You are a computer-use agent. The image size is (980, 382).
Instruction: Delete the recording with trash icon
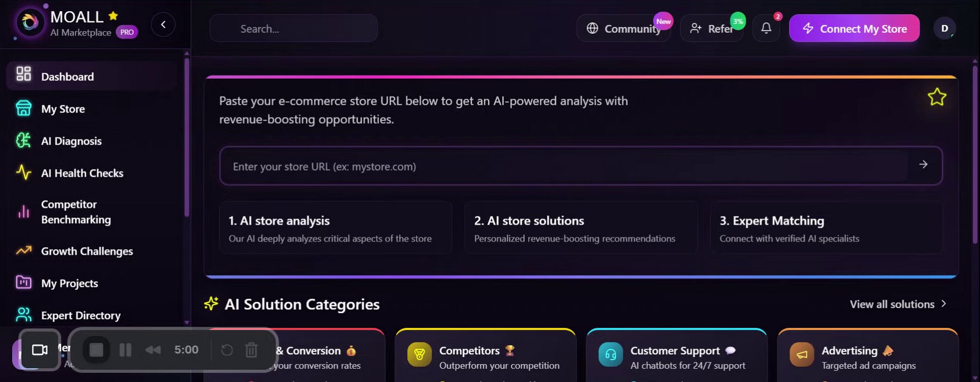coord(251,350)
